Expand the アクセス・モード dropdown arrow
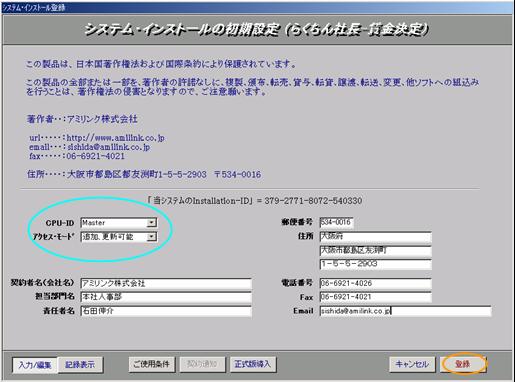 [152, 237]
